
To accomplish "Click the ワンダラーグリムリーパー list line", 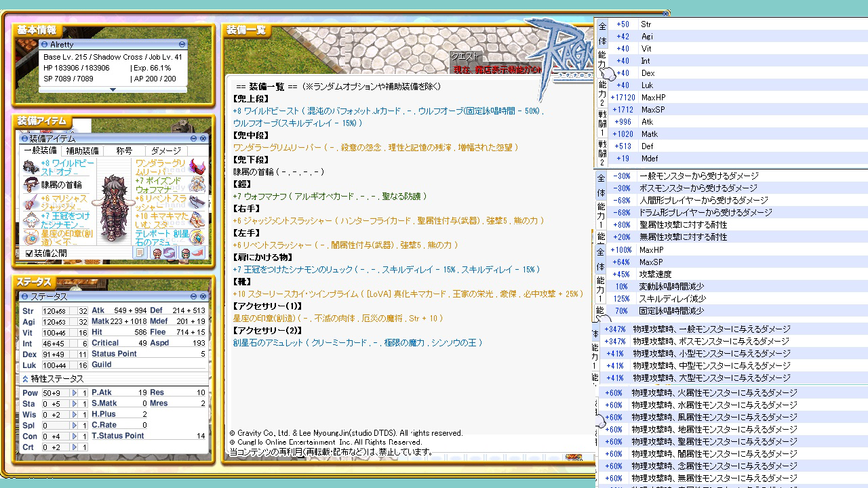I will 375,147.
